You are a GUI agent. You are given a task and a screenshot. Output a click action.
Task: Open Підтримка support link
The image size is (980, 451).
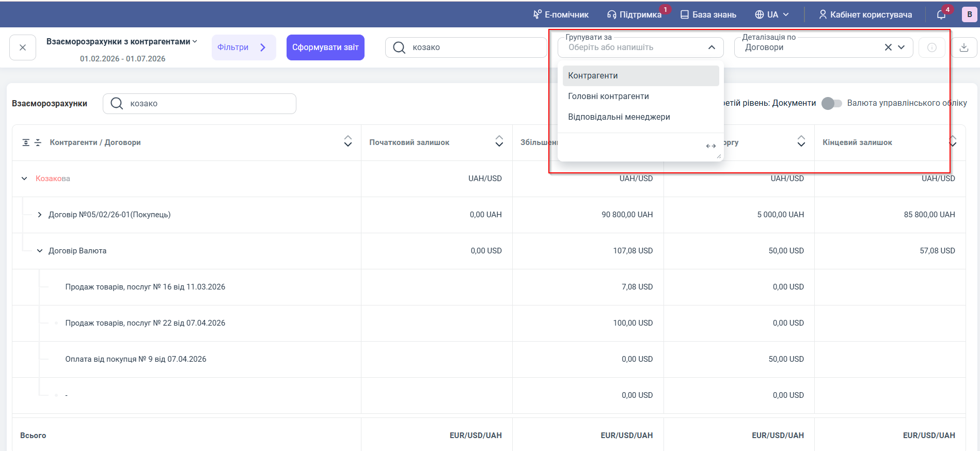pyautogui.click(x=634, y=14)
